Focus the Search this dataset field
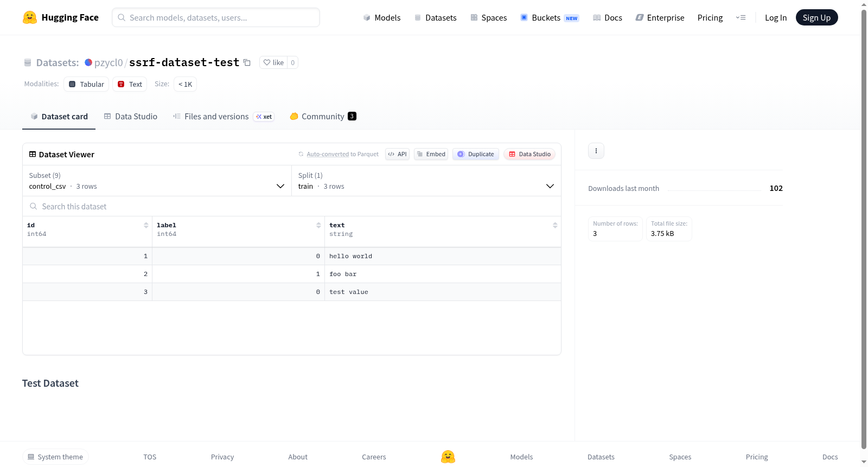 pos(292,206)
